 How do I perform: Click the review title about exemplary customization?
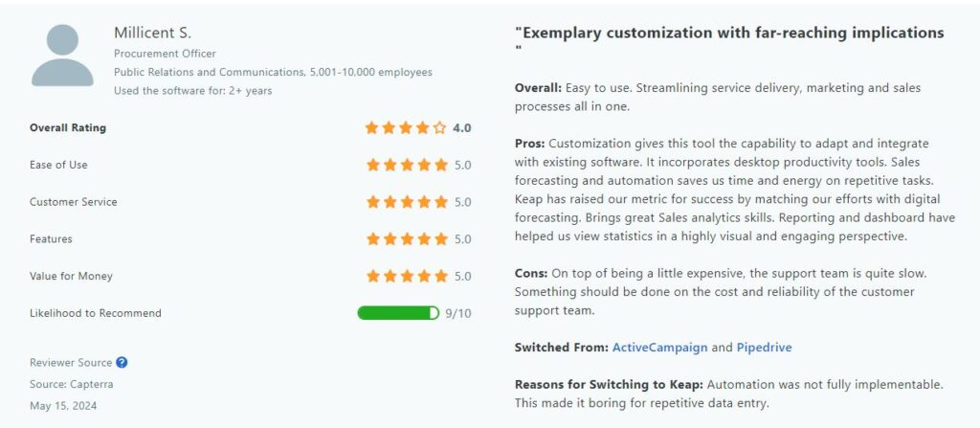[x=728, y=40]
